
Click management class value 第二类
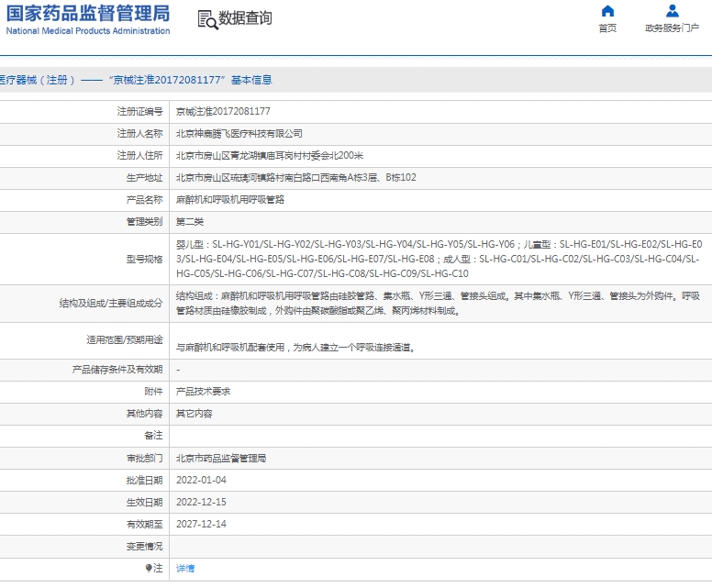190,222
